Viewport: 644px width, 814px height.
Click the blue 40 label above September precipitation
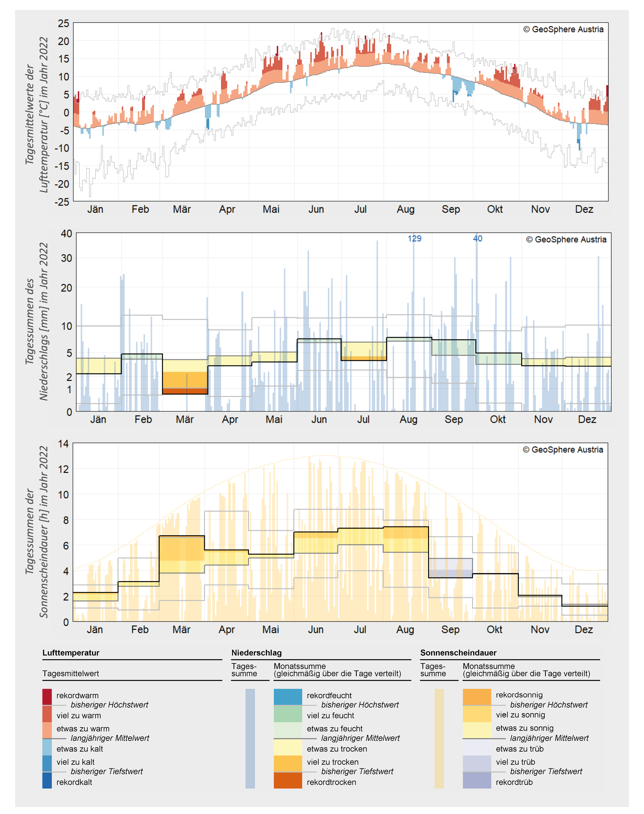477,238
